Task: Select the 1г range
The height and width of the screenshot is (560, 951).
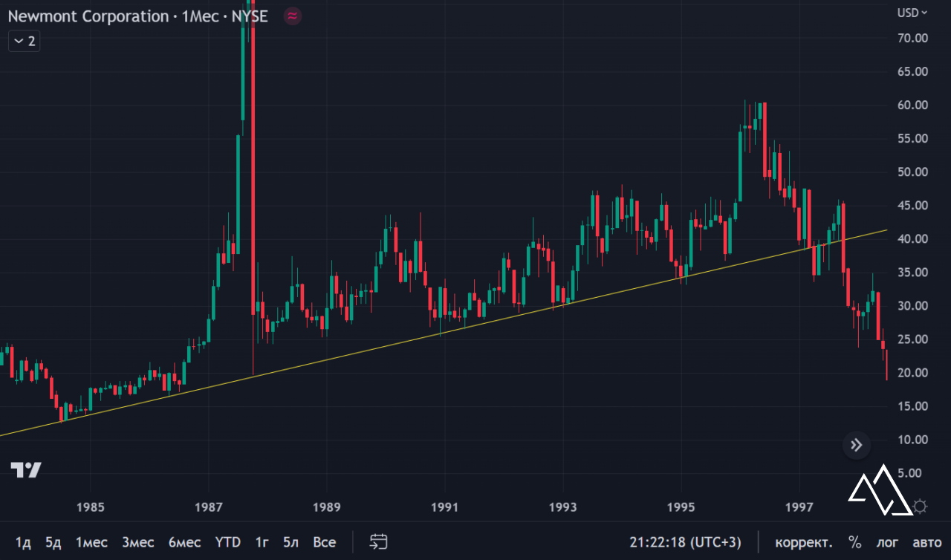Action: point(262,542)
